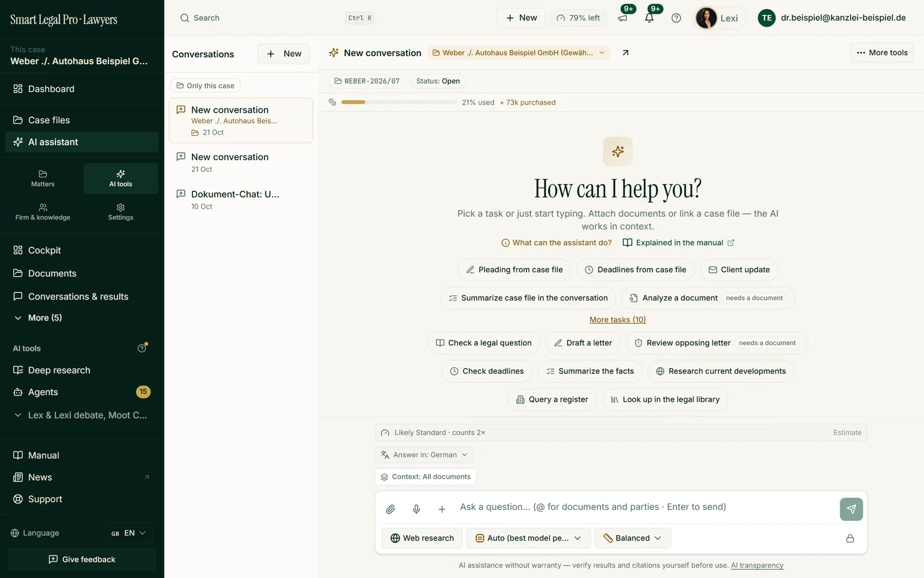Focus the Ask a question input
Viewport: 924px width, 578px height.
click(645, 507)
